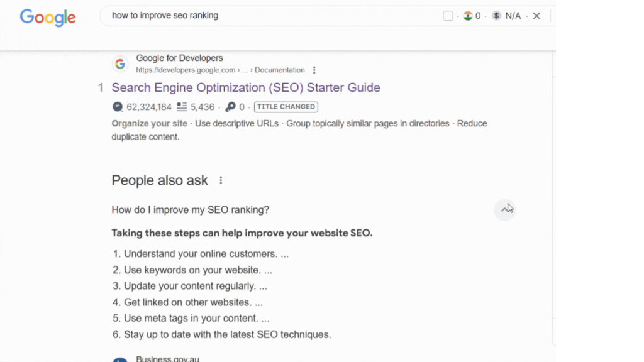Open the three-dot menu beside 'People also ask'

pos(221,180)
